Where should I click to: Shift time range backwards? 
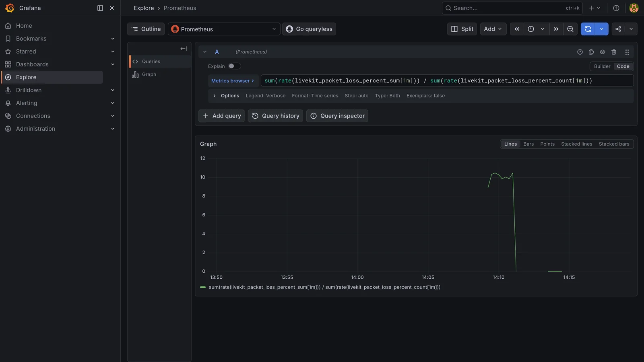(x=517, y=29)
